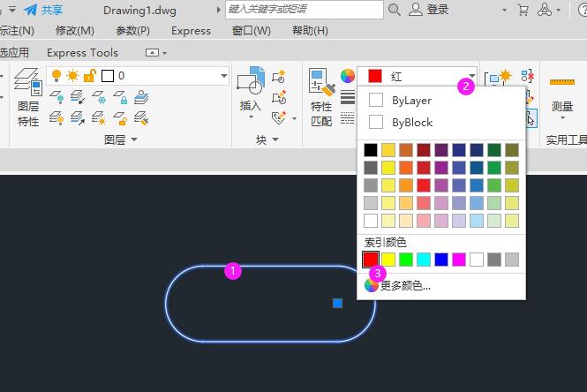This screenshot has height=392, width=587.
Task: Click the Group icon with the orange star
Action: point(498,77)
